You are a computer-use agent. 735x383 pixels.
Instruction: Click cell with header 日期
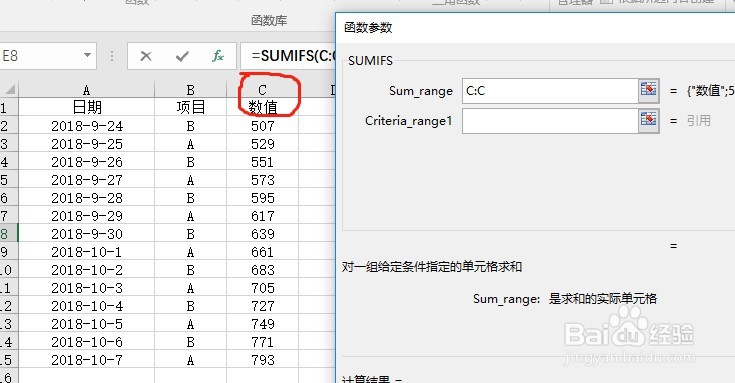tap(86, 107)
